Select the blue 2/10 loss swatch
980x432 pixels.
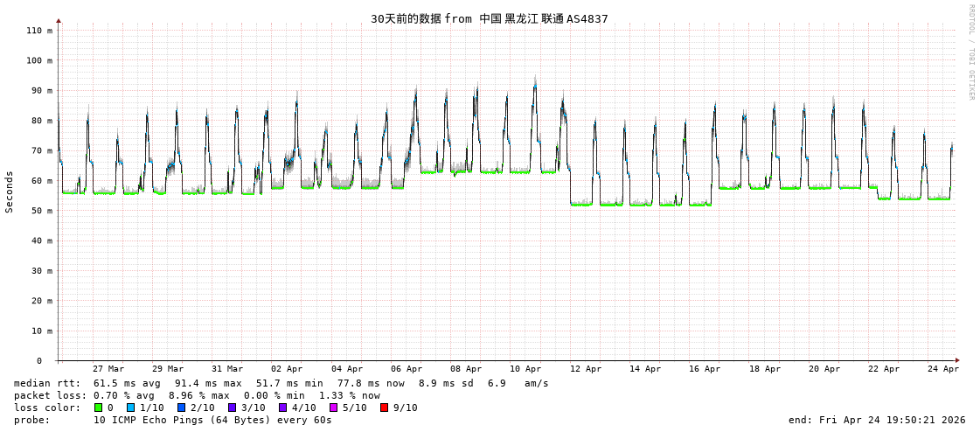click(x=181, y=408)
